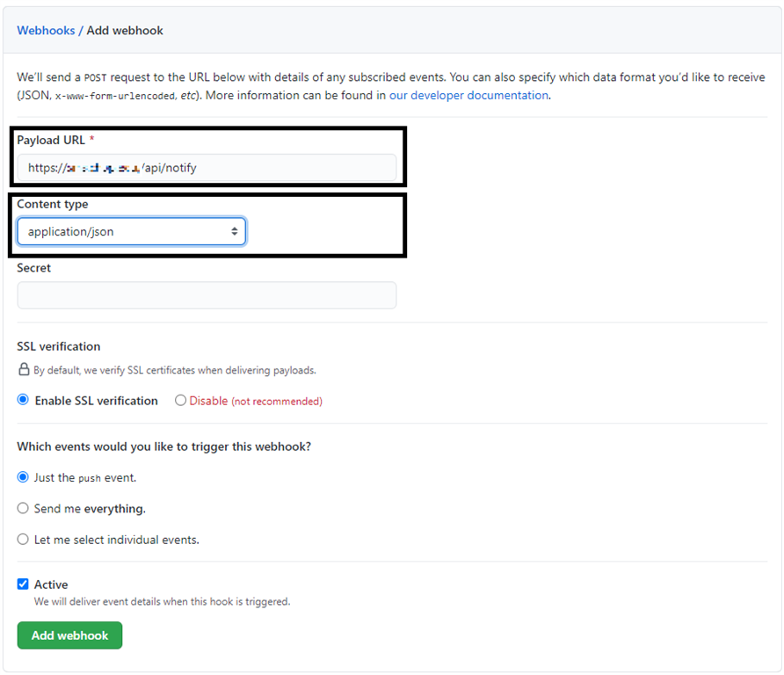The height and width of the screenshot is (675, 784).
Task: Click the "Add webhook" breadcrumb label
Action: click(126, 30)
